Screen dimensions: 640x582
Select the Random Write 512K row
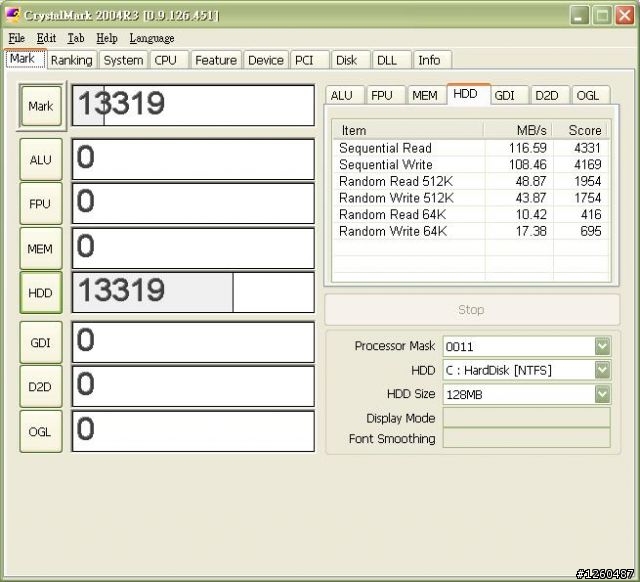(471, 198)
